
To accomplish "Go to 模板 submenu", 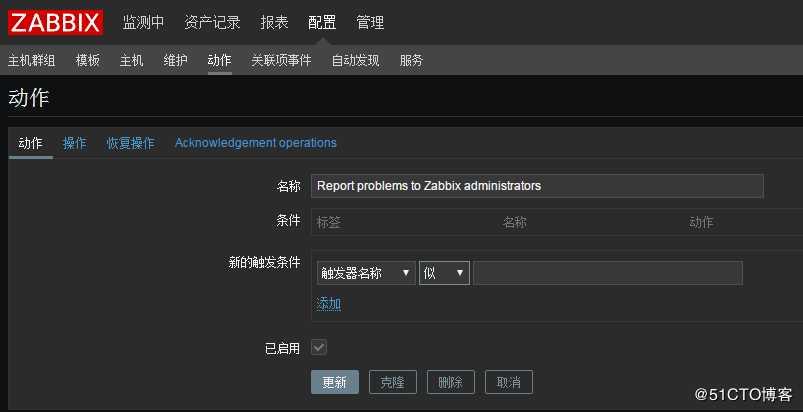I will (x=88, y=60).
